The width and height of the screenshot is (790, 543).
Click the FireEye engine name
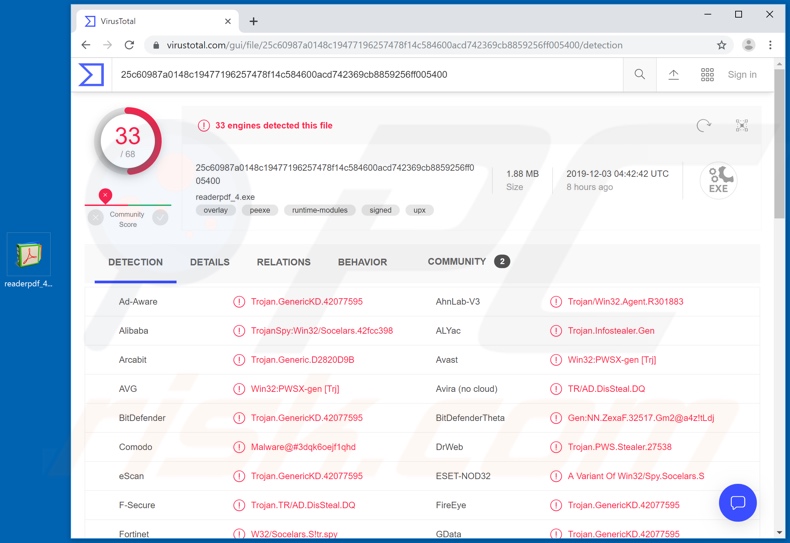(451, 505)
